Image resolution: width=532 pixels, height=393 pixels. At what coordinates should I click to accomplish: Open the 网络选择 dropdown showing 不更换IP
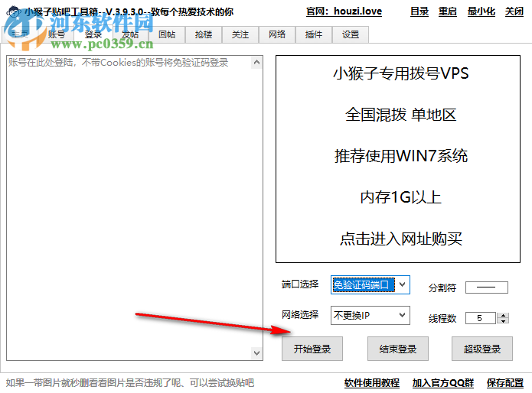click(x=370, y=316)
